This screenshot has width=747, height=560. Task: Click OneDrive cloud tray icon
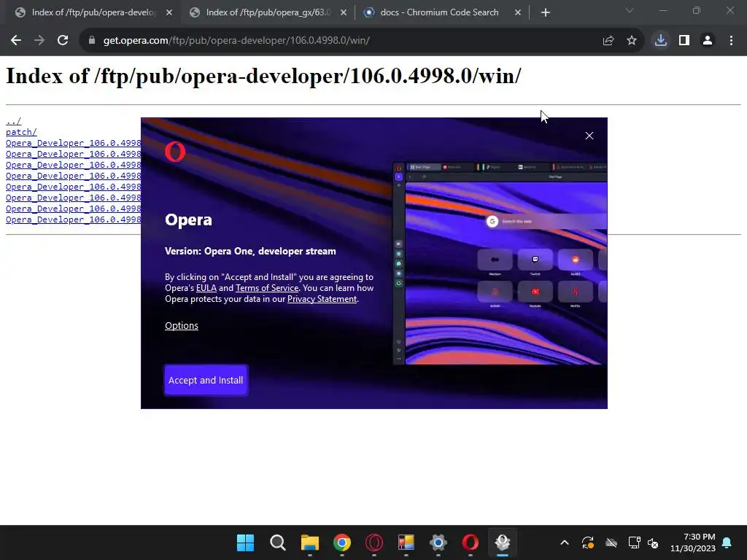tap(611, 542)
